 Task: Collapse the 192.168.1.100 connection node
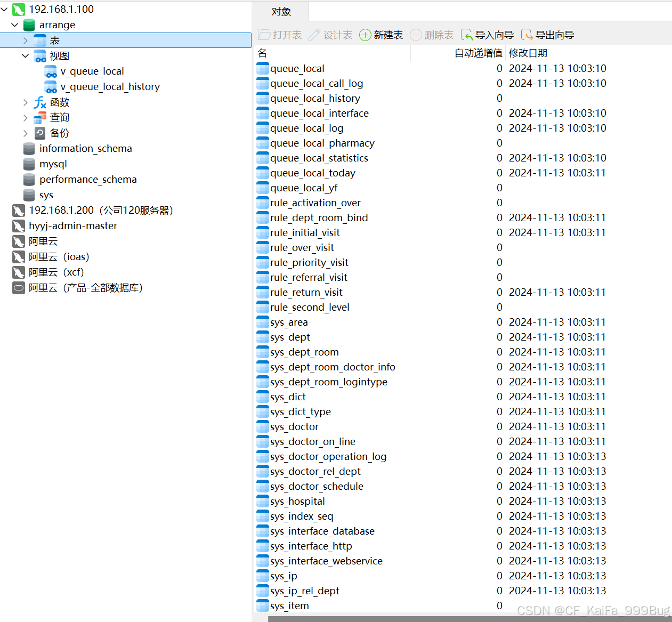click(x=4, y=10)
